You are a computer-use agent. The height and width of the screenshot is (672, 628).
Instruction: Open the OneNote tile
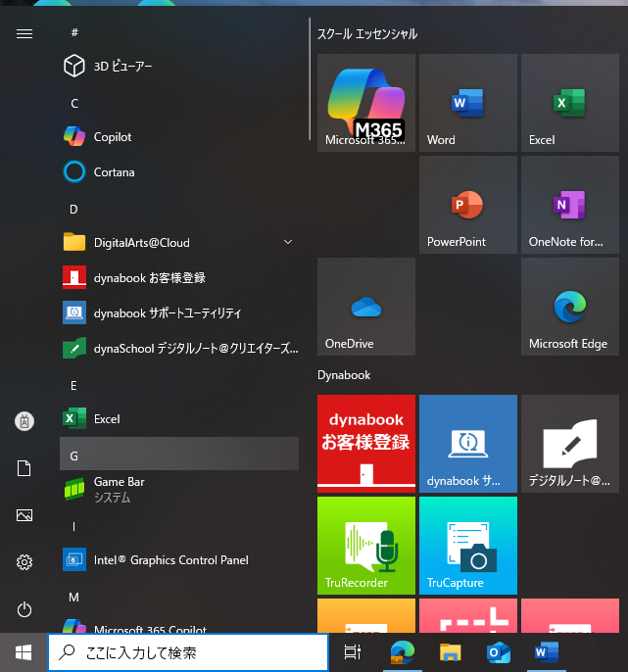click(569, 205)
